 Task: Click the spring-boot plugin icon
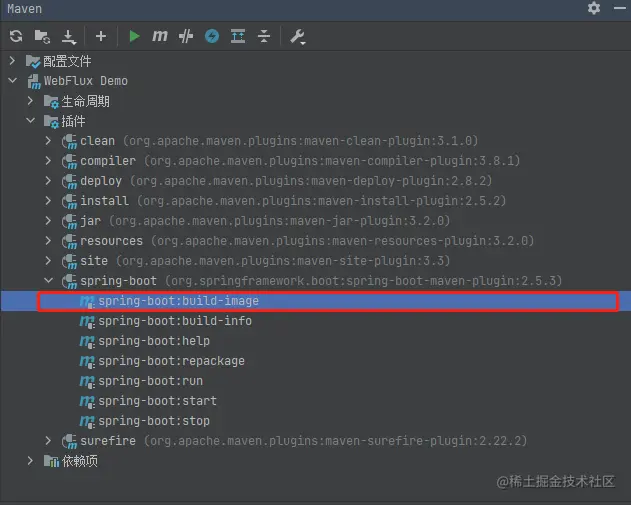click(x=69, y=281)
